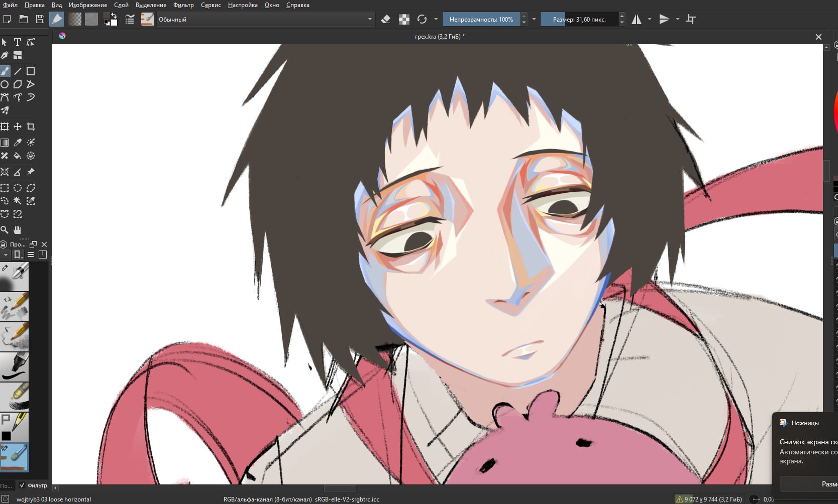The width and height of the screenshot is (838, 504).
Task: Toggle eraser mode
Action: (x=386, y=19)
